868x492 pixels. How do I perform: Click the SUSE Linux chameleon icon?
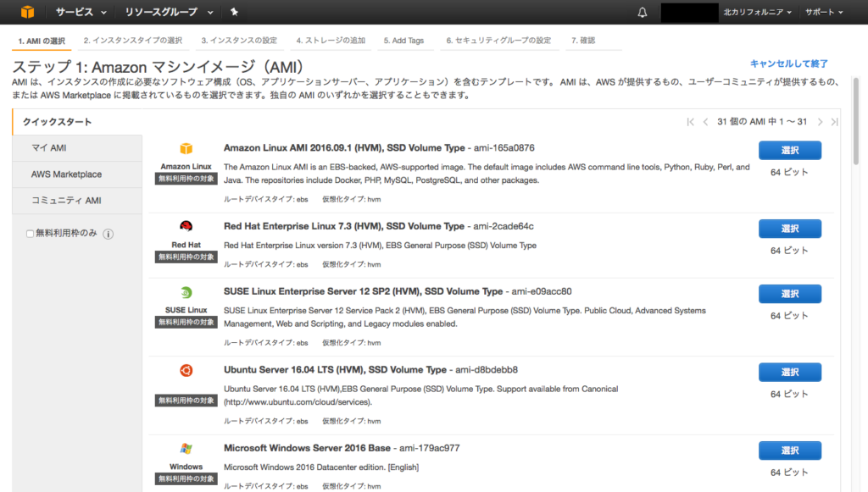click(186, 292)
